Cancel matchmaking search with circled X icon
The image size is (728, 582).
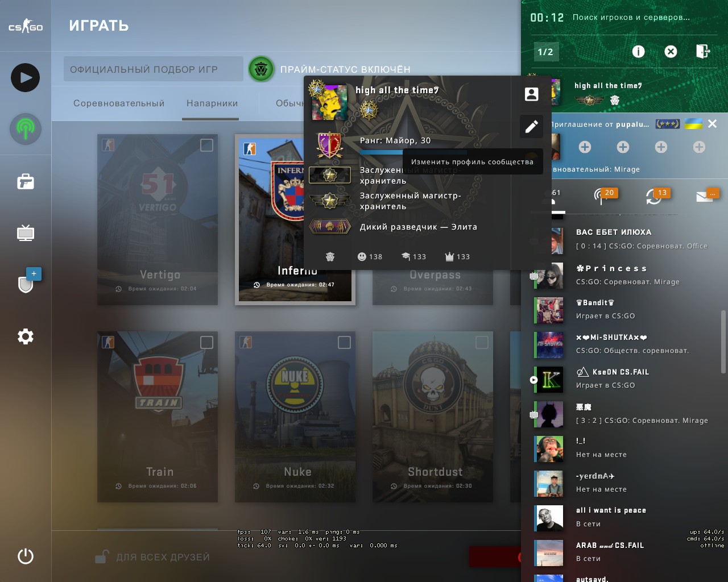[x=671, y=52]
